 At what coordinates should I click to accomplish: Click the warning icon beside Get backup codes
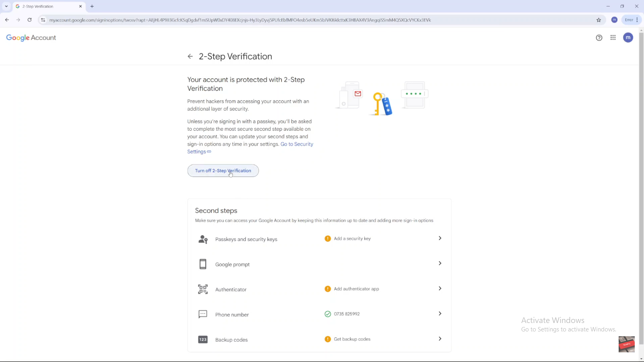328,339
